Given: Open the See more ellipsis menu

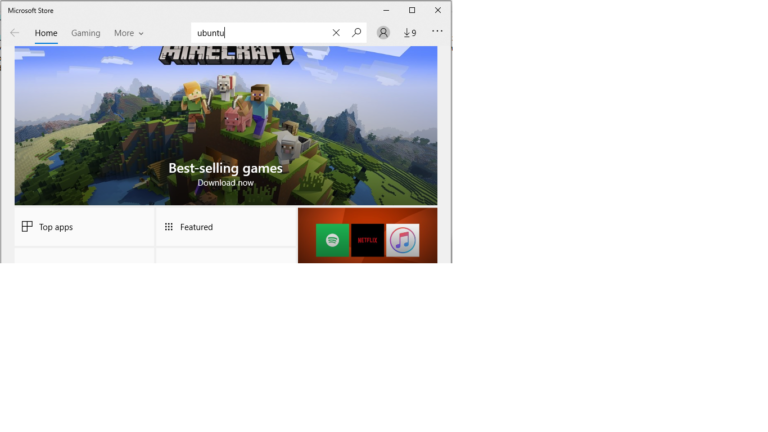Looking at the screenshot, I should (x=437, y=32).
